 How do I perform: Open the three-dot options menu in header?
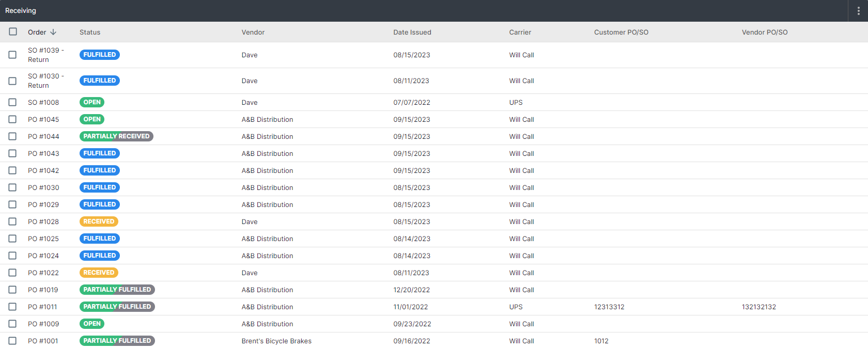(x=858, y=11)
